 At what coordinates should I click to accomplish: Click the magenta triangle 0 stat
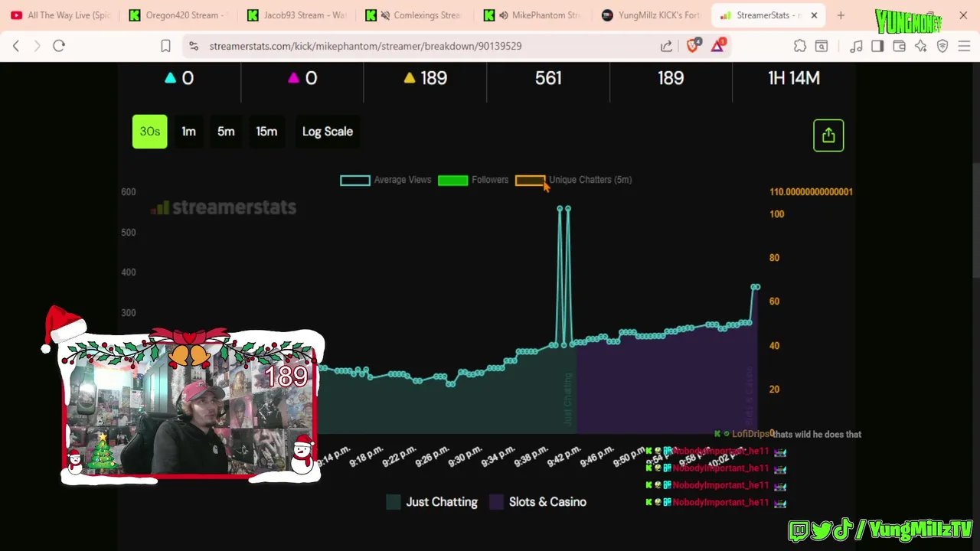click(302, 78)
